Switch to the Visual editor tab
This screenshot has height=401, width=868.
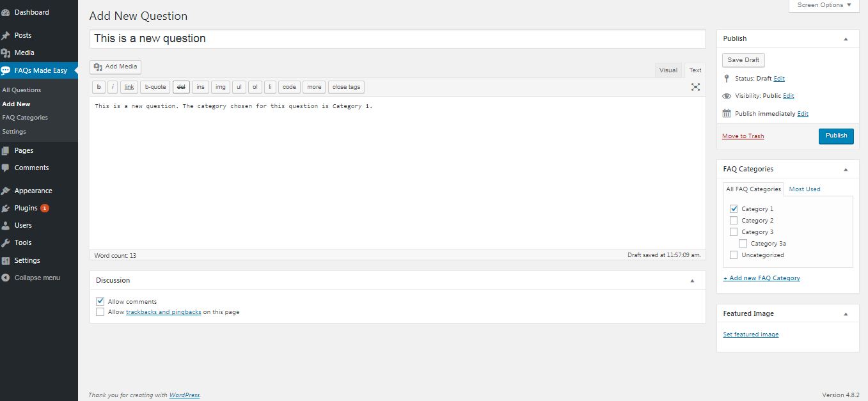pyautogui.click(x=668, y=70)
